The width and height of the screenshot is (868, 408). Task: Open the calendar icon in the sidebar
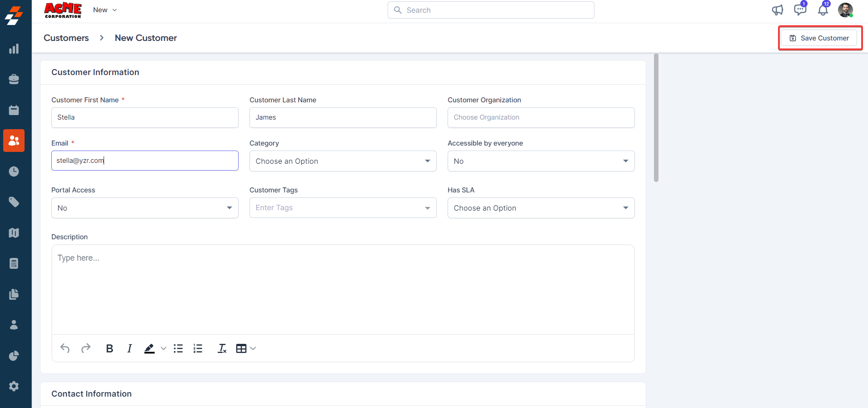click(14, 110)
